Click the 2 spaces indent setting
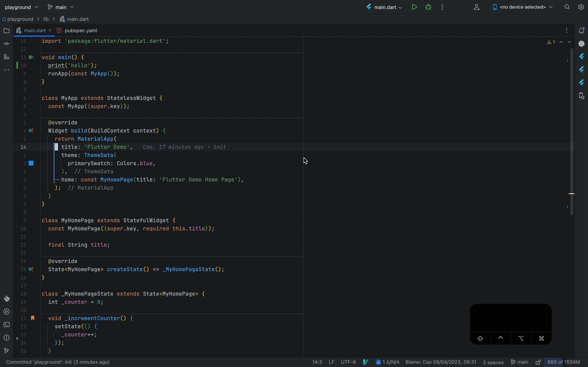 point(493,362)
